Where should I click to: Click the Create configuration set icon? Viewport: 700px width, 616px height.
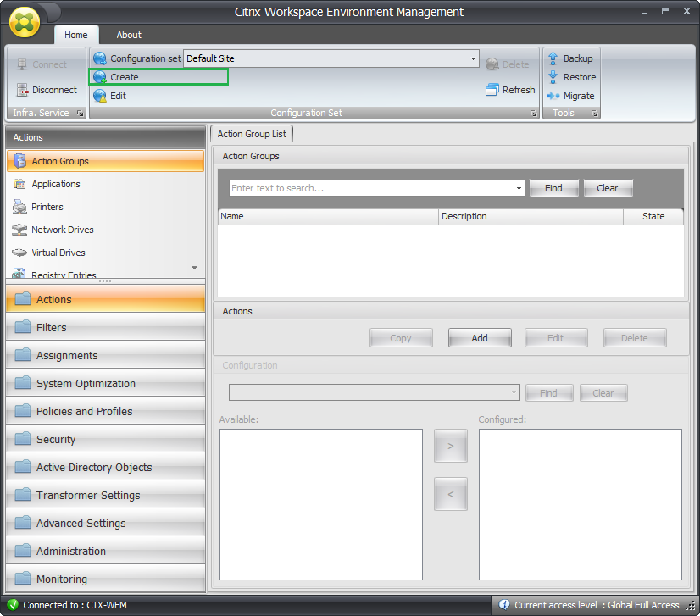pos(100,77)
